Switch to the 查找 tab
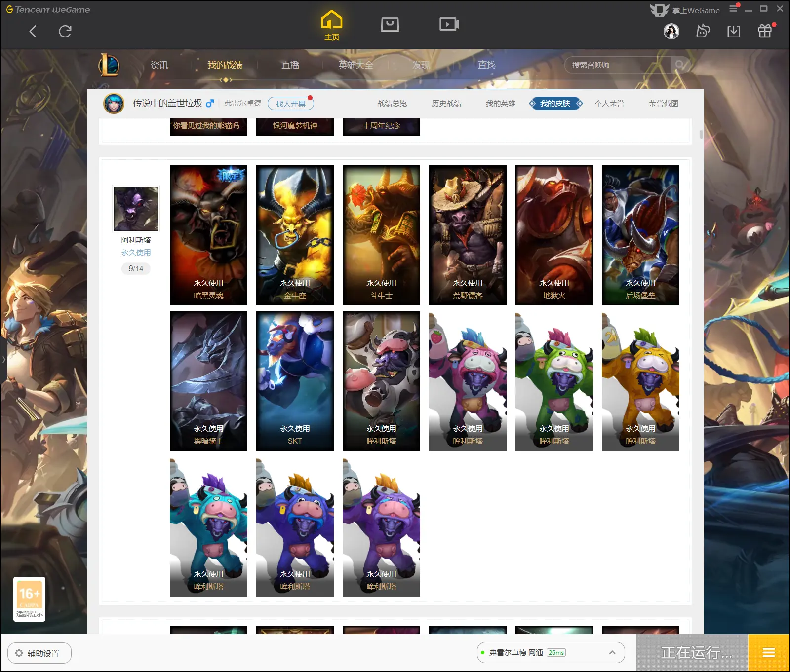 [x=486, y=65]
